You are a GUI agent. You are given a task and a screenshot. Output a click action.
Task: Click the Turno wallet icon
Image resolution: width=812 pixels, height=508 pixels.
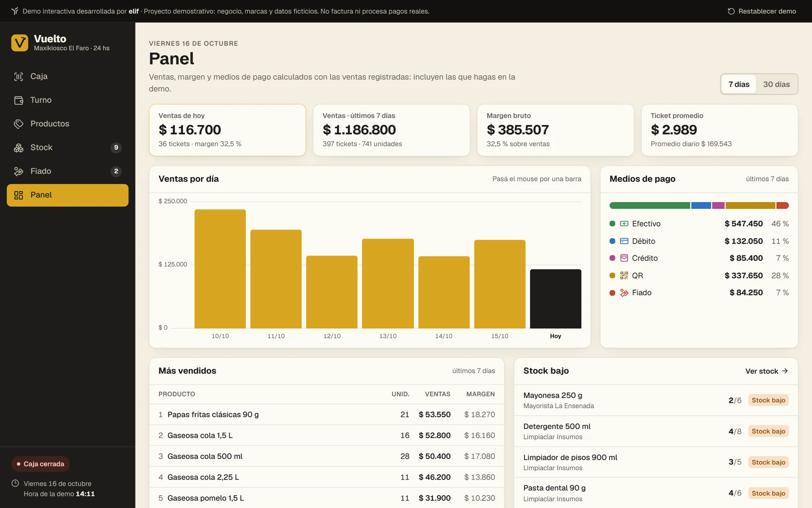[x=18, y=100]
